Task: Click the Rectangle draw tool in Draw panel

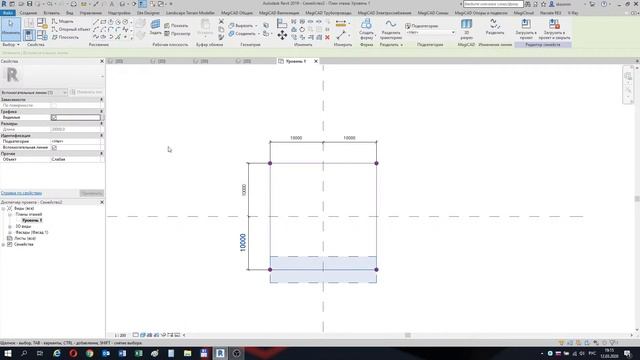Action: pos(103,22)
